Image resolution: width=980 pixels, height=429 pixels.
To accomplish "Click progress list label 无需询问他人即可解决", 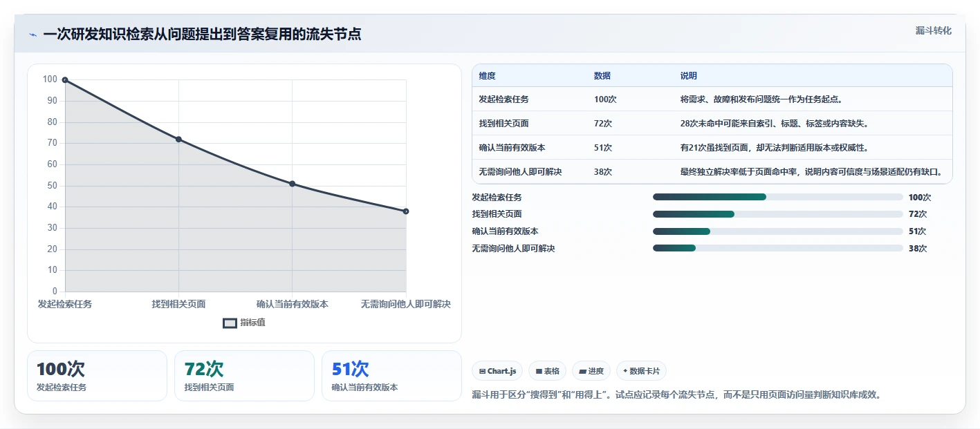I will coord(514,249).
